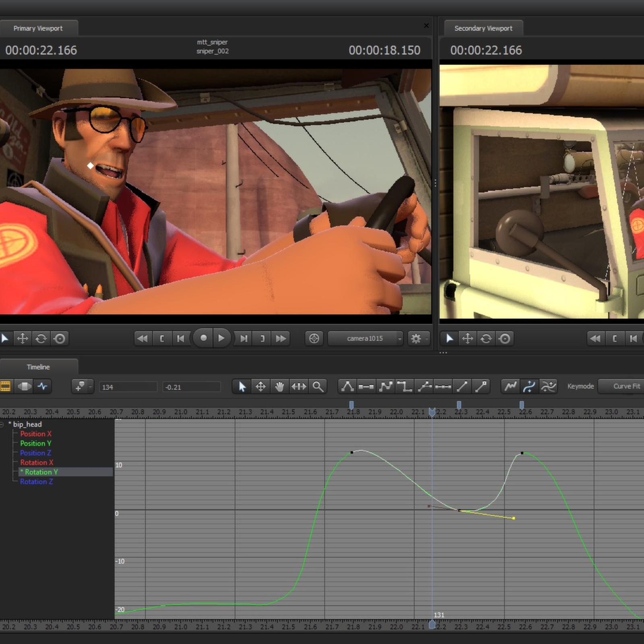The width and height of the screenshot is (644, 644).
Task: Select the Position Y channel
Action: (x=36, y=443)
